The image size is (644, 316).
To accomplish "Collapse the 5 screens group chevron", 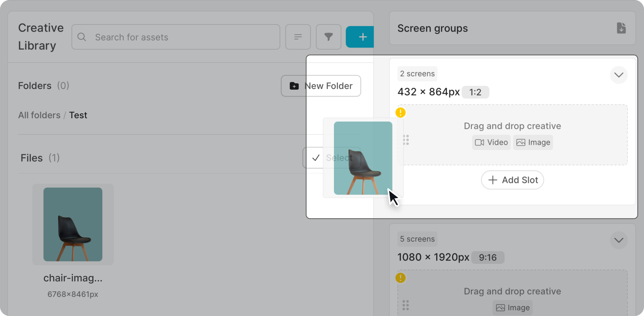I will tap(619, 240).
